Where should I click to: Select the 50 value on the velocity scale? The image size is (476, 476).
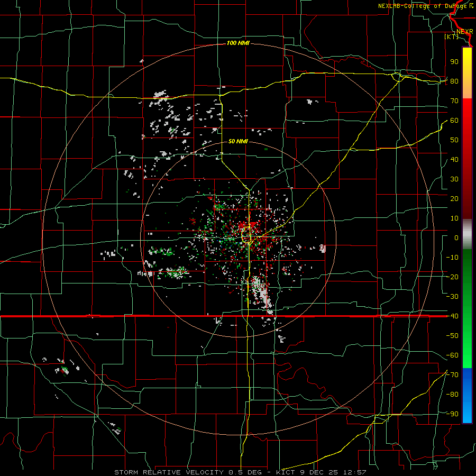454,140
